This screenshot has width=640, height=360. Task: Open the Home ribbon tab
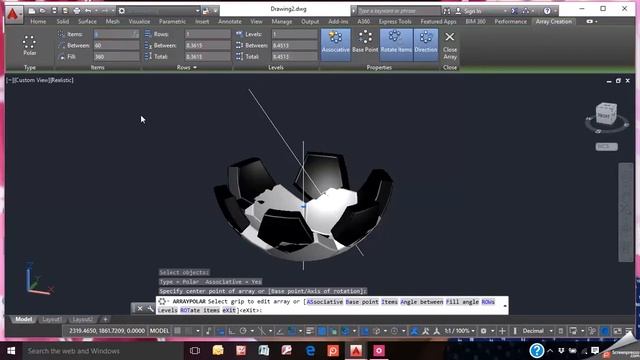(38, 21)
